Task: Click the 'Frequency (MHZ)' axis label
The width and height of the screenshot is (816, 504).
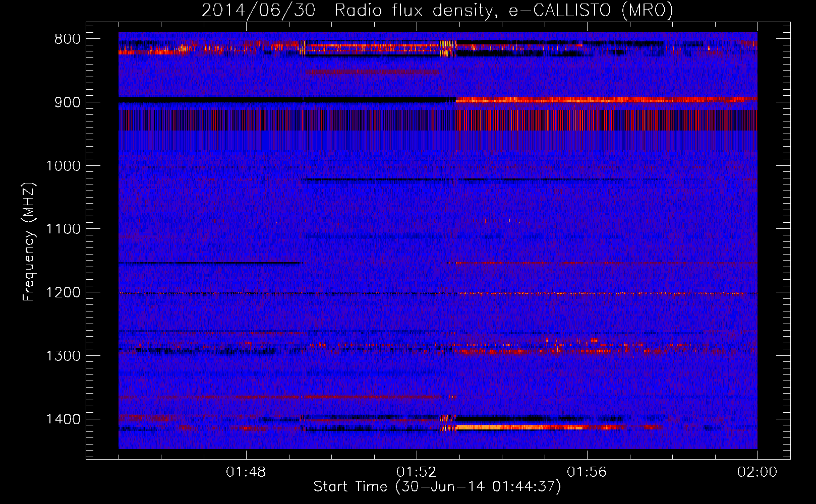Action: pos(29,242)
